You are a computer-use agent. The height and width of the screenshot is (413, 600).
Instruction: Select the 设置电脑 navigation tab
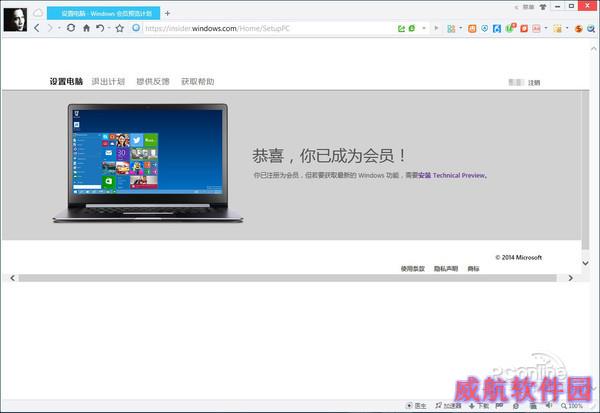pos(66,81)
